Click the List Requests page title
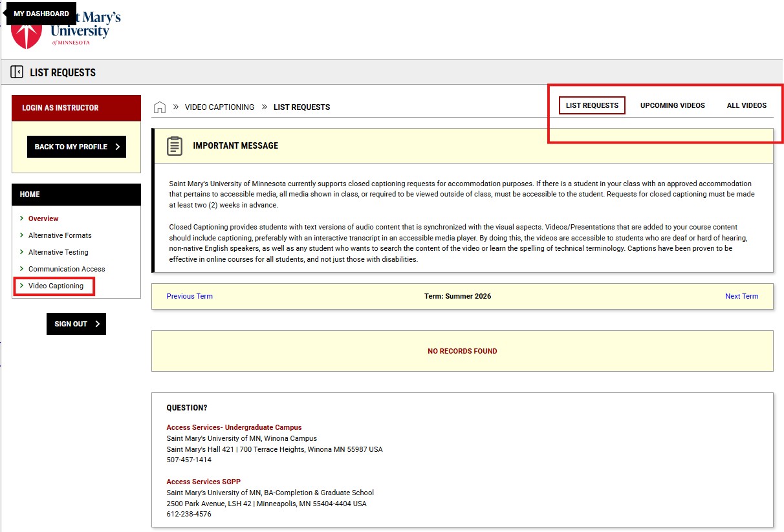This screenshot has height=532, width=784. tap(63, 72)
